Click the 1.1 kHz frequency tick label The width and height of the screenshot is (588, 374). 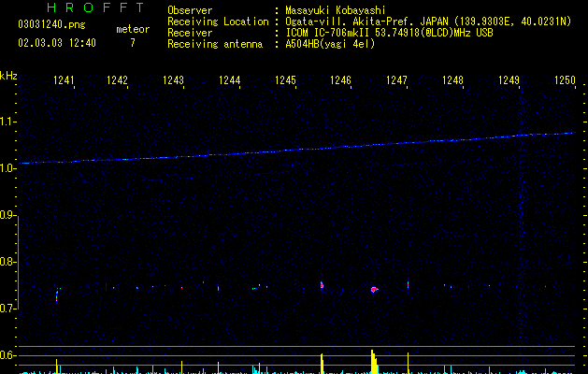[x=7, y=122]
